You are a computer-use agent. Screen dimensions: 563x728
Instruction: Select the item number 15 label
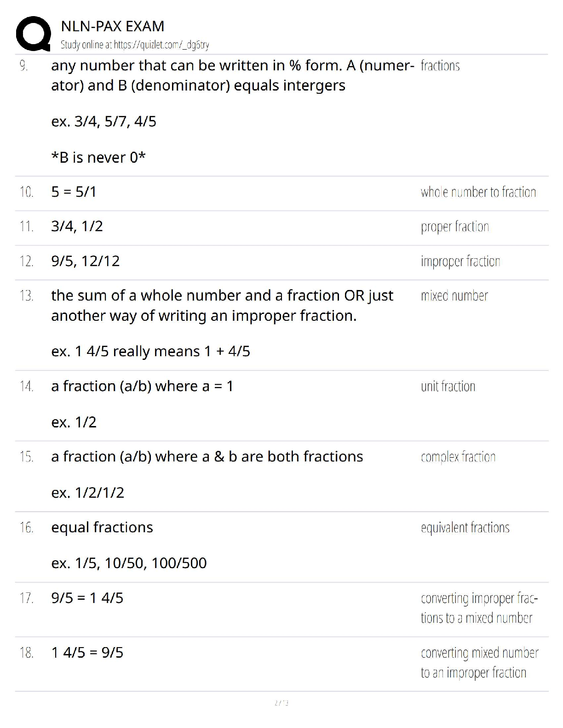point(27,457)
